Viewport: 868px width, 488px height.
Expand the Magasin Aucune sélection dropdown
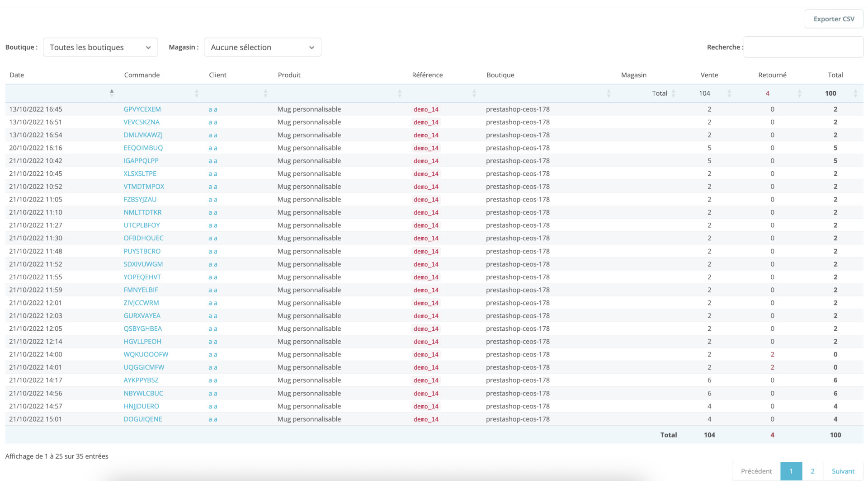(x=262, y=47)
